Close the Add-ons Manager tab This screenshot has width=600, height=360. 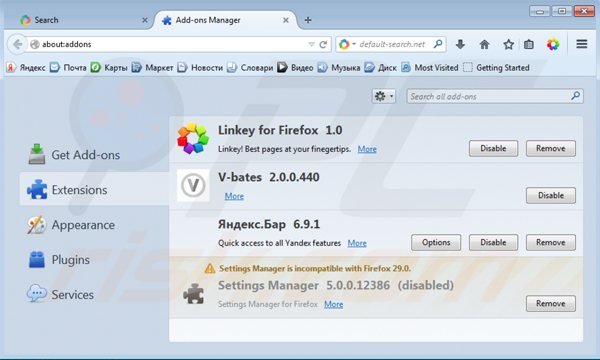point(285,20)
